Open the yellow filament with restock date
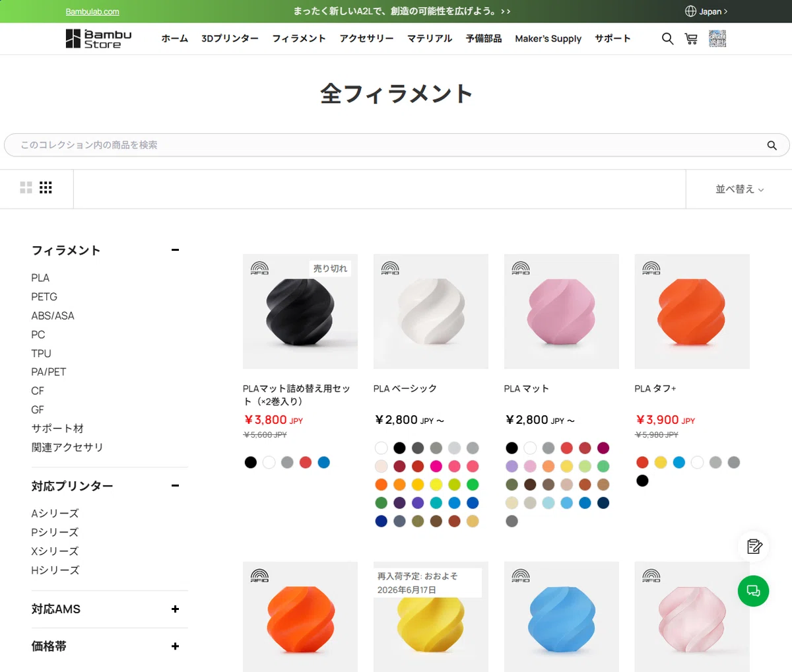Screen dimensions: 792x672 [431, 617]
